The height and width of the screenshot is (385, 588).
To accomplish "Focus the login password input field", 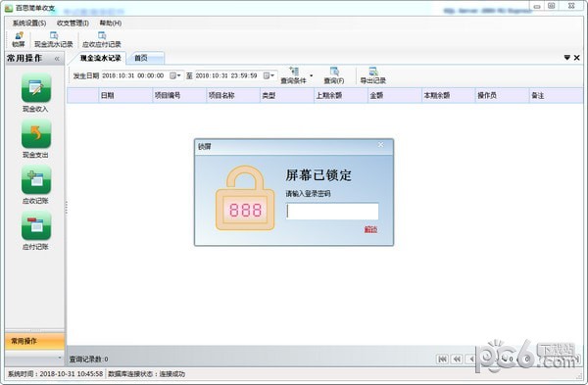I will tap(332, 211).
